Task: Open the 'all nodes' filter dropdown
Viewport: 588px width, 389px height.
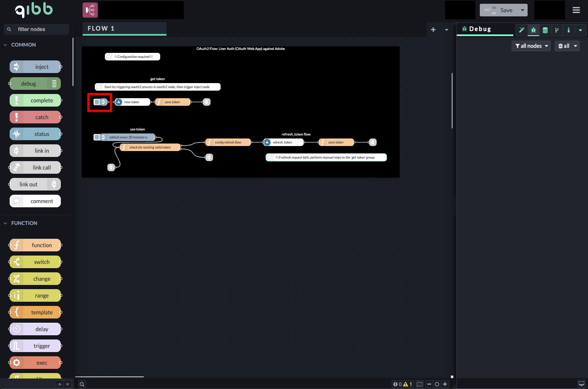Action: [x=531, y=46]
